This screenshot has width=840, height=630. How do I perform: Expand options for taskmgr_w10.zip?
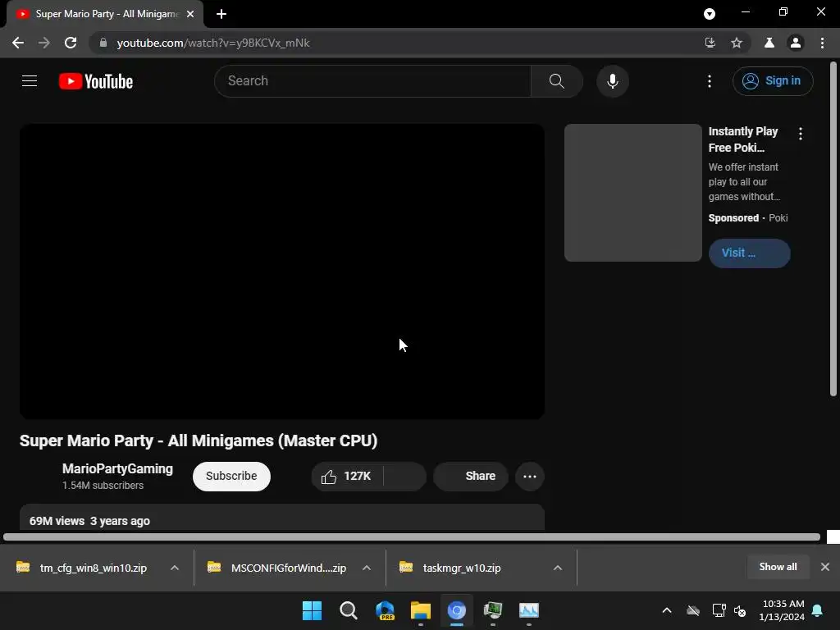[558, 568]
